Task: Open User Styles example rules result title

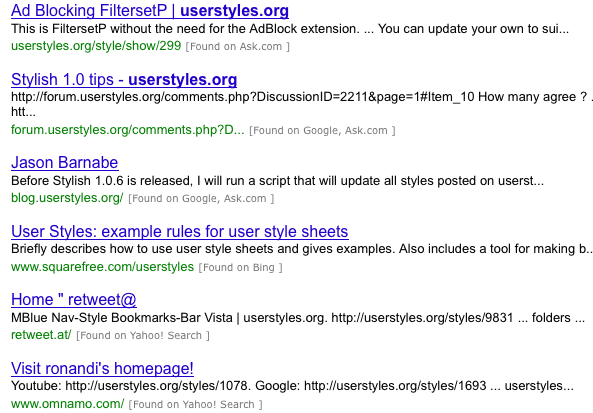Action: 180,231
